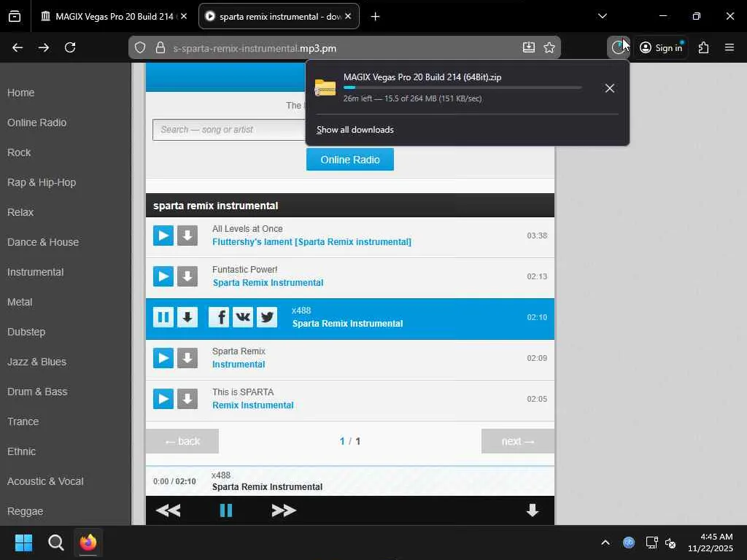Viewport: 747px width, 560px height.
Task: Go forward one page in browser
Action: 44,47
